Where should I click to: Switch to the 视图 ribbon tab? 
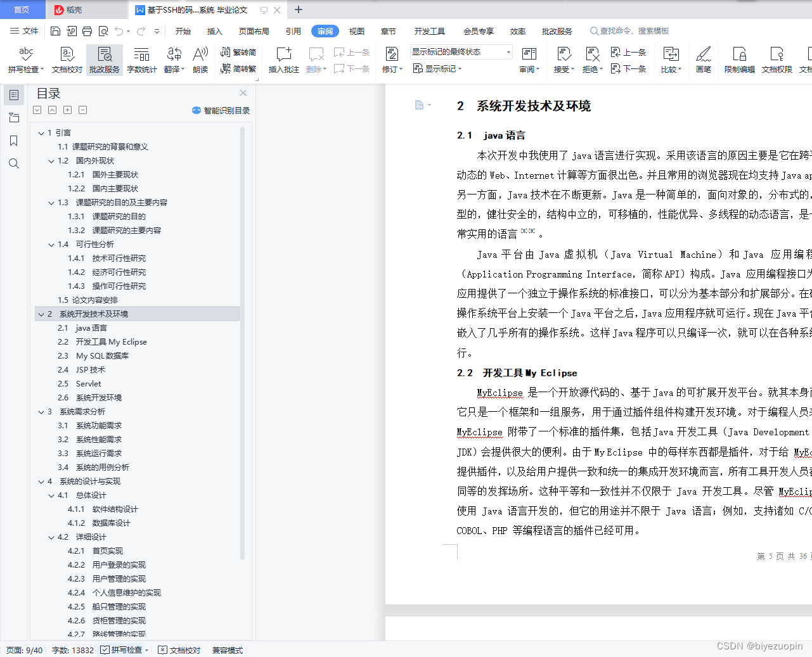pos(356,30)
